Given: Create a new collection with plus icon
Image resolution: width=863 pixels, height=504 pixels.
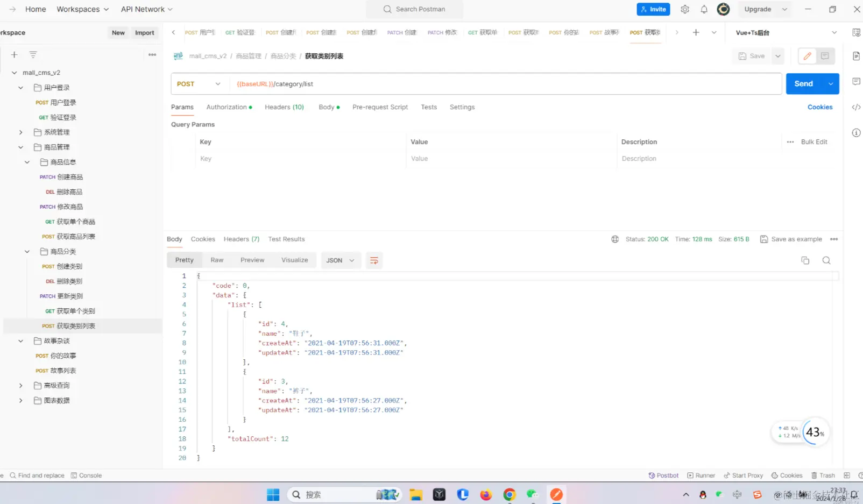Looking at the screenshot, I should tap(15, 55).
